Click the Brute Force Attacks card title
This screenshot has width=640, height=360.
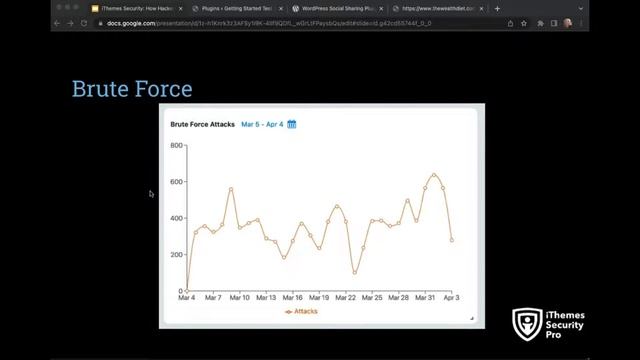tap(202, 124)
